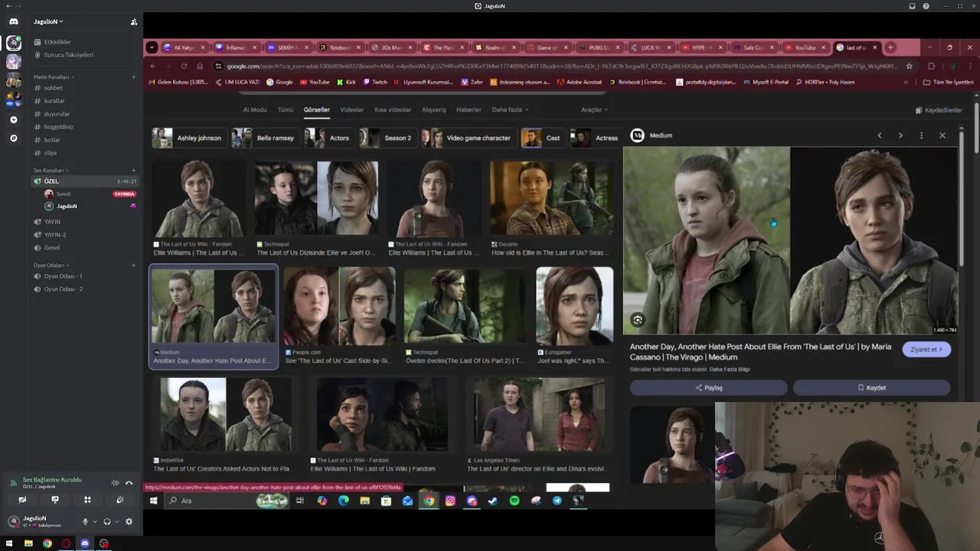Deafen with the headphones icon
Image resolution: width=980 pixels, height=551 pixels.
tap(107, 521)
